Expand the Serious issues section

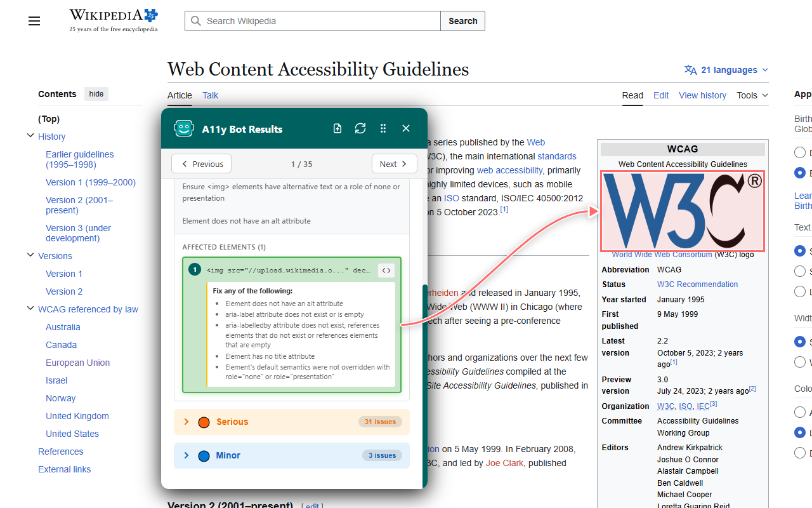[292, 422]
